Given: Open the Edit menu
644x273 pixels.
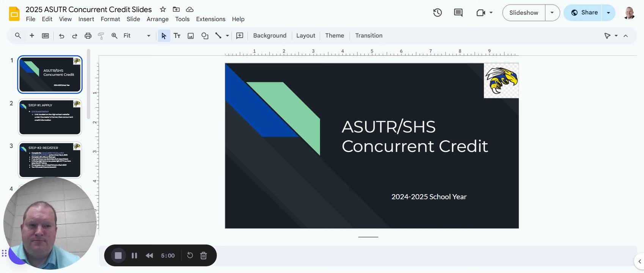Looking at the screenshot, I should tap(47, 19).
